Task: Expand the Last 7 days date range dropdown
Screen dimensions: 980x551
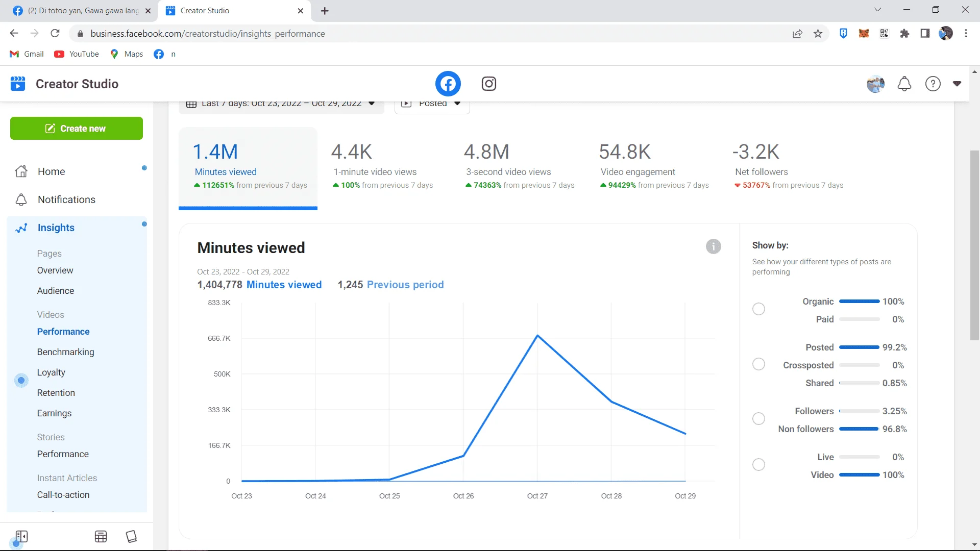Action: pyautogui.click(x=281, y=104)
